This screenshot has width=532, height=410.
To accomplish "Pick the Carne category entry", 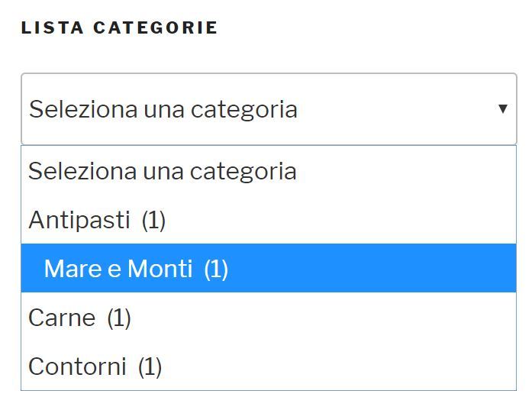I will pyautogui.click(x=269, y=317).
